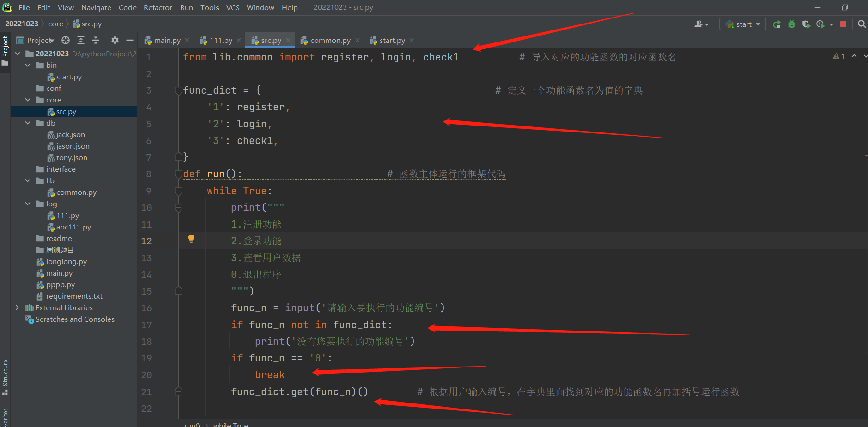Open the start run configuration dropdown
Image resolution: width=868 pixels, height=427 pixels.
[x=743, y=24]
